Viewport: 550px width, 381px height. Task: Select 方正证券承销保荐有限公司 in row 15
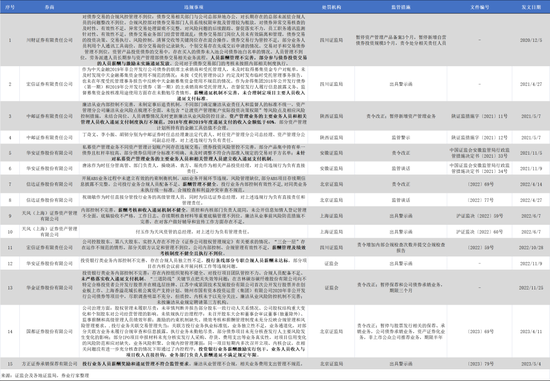pyautogui.click(x=49, y=364)
